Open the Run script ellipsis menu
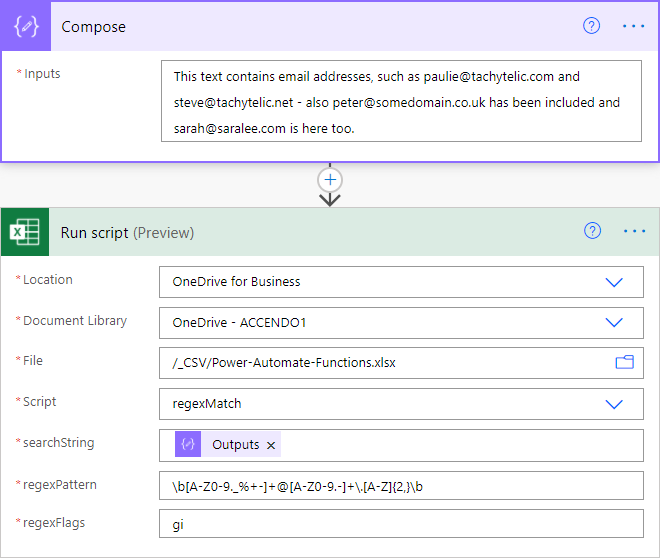The height and width of the screenshot is (558, 660). (634, 231)
